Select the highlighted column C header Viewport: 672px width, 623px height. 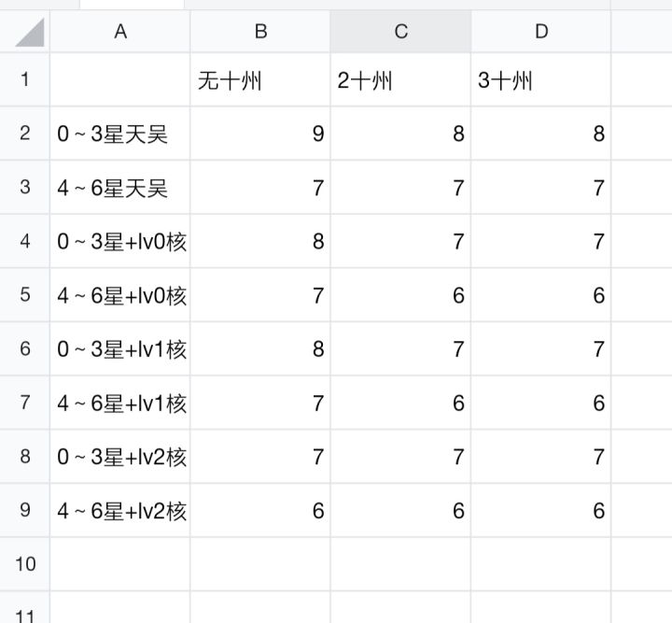click(x=400, y=32)
